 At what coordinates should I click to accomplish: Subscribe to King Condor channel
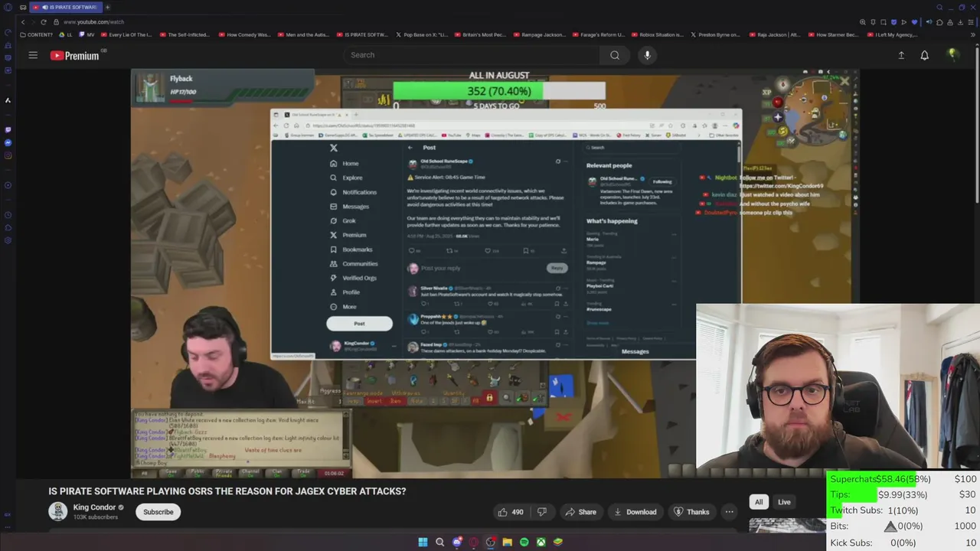(158, 512)
